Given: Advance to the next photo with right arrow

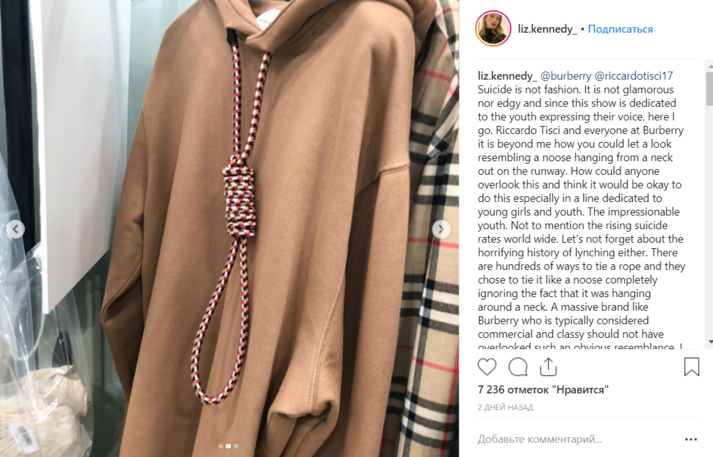Looking at the screenshot, I should [x=441, y=229].
